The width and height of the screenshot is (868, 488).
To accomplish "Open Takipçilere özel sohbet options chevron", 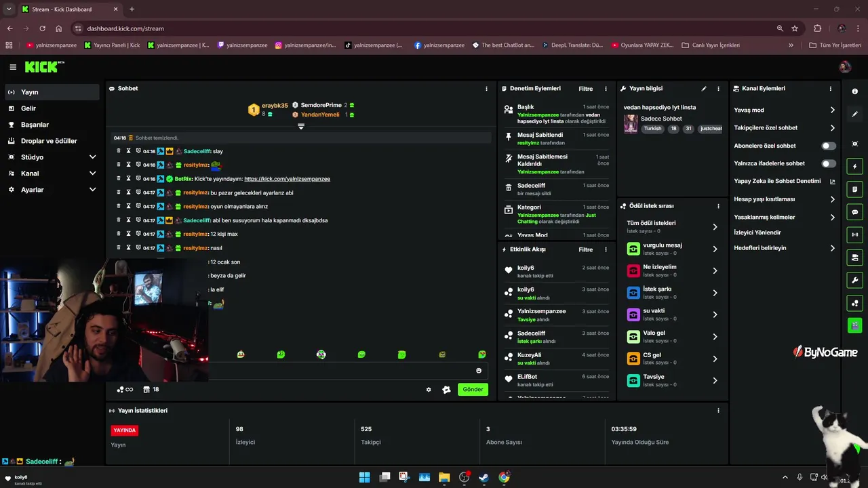I will pyautogui.click(x=833, y=127).
